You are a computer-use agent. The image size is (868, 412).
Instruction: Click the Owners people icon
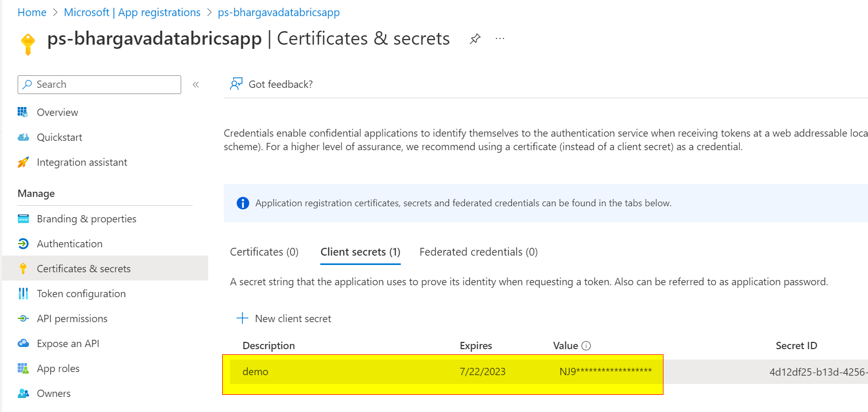pos(23,393)
